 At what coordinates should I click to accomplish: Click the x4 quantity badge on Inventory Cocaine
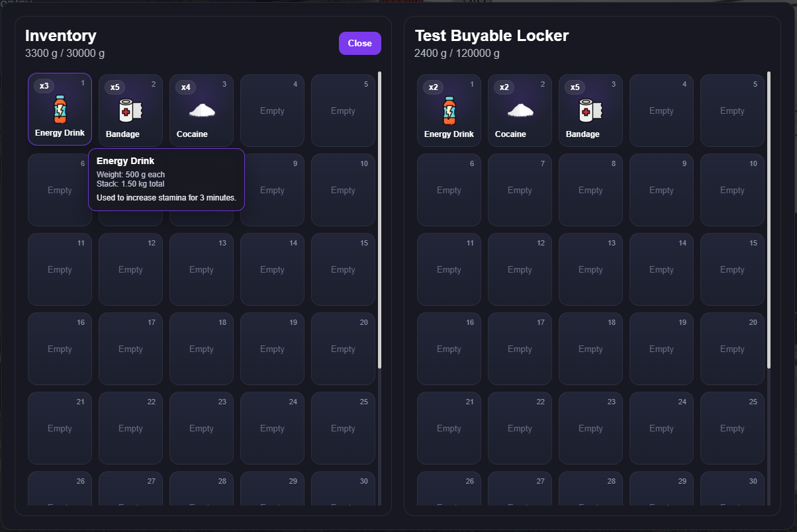(186, 87)
